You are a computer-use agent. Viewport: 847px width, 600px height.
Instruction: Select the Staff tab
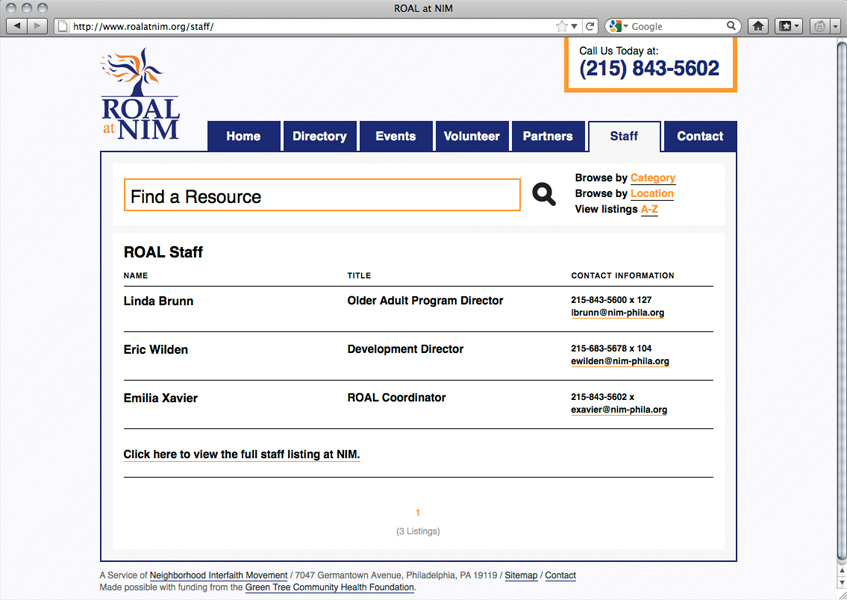(x=624, y=136)
